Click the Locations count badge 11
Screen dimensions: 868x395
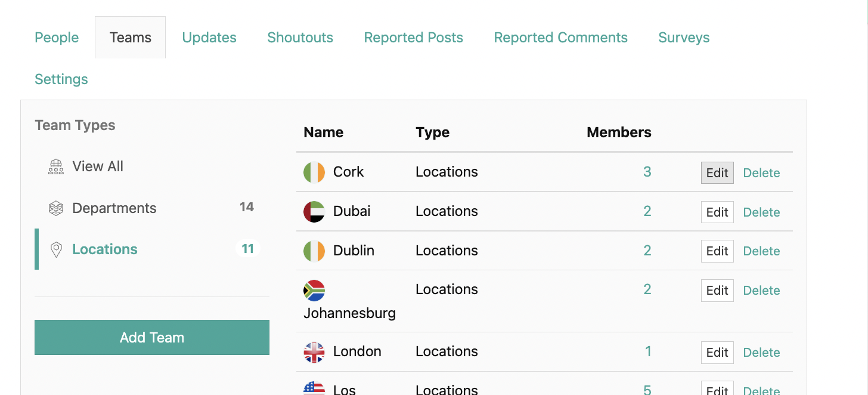[248, 249]
